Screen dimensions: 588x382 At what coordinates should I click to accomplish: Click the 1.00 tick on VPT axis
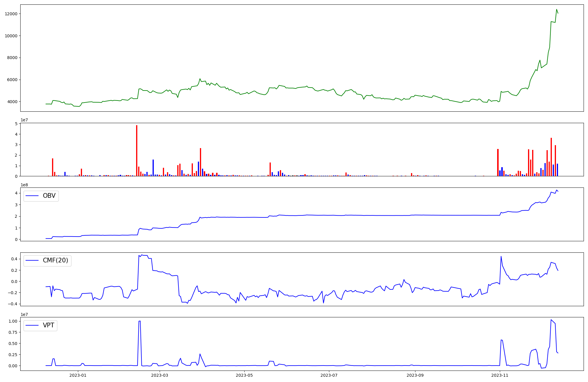(13, 321)
